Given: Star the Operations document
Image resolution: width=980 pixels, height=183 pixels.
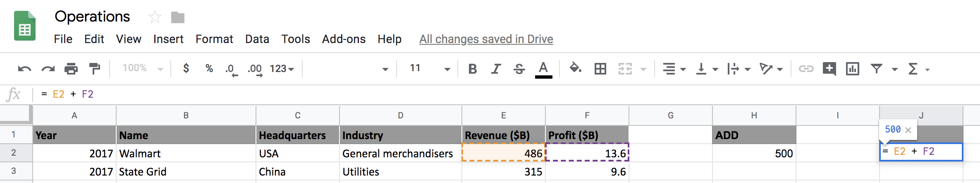Looking at the screenshot, I should point(155,17).
